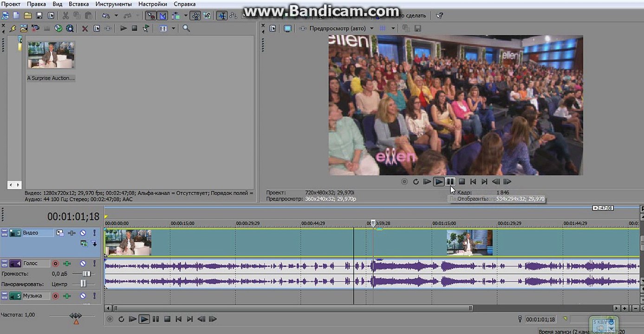Open track effects for the Музыка track
Viewport: 644px width, 334px height.
67,296
